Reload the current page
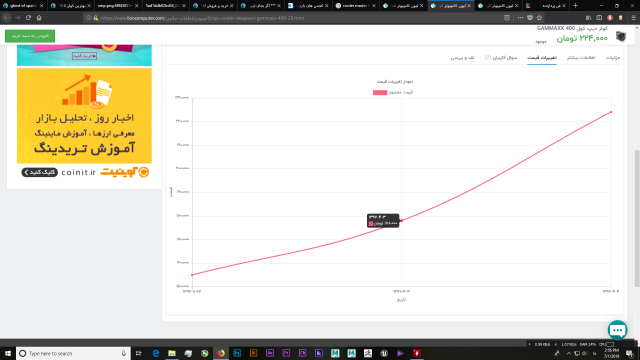The image size is (640, 360). pyautogui.click(x=28, y=18)
